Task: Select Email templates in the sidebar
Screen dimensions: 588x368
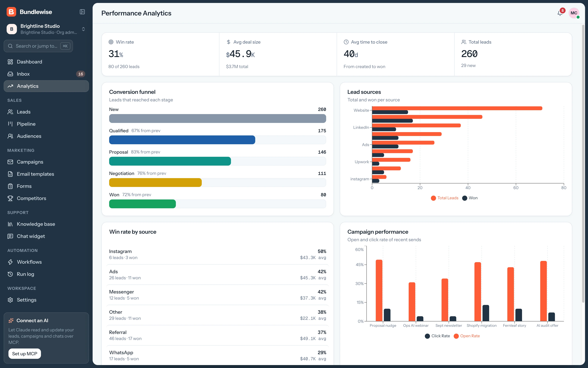Action: pos(46,174)
